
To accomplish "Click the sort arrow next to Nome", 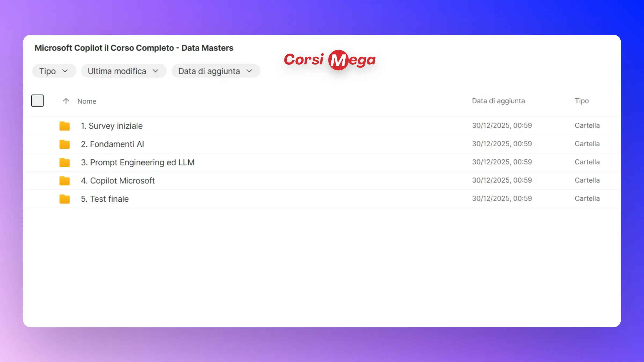I will click(x=66, y=101).
